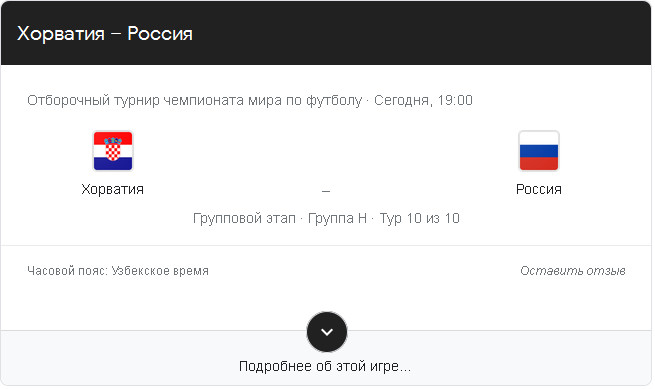Click the 'Россия' word in the dark header title
Screen dimensions: 655x389
click(x=160, y=33)
